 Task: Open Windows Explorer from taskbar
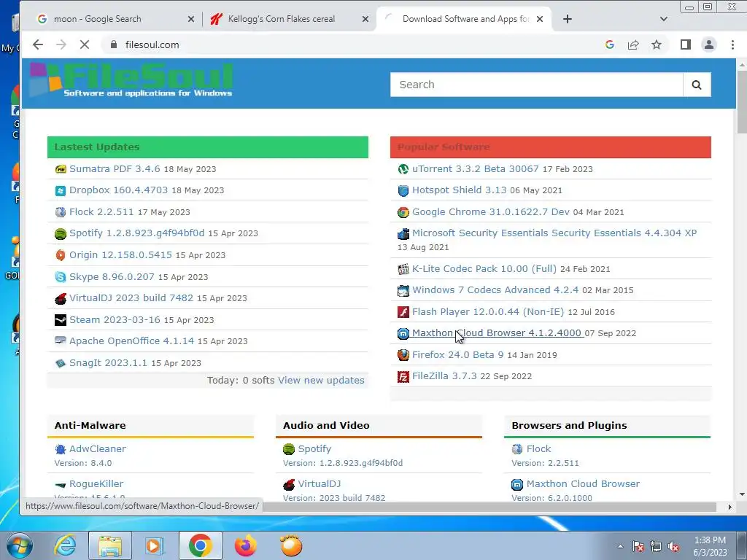coord(110,545)
